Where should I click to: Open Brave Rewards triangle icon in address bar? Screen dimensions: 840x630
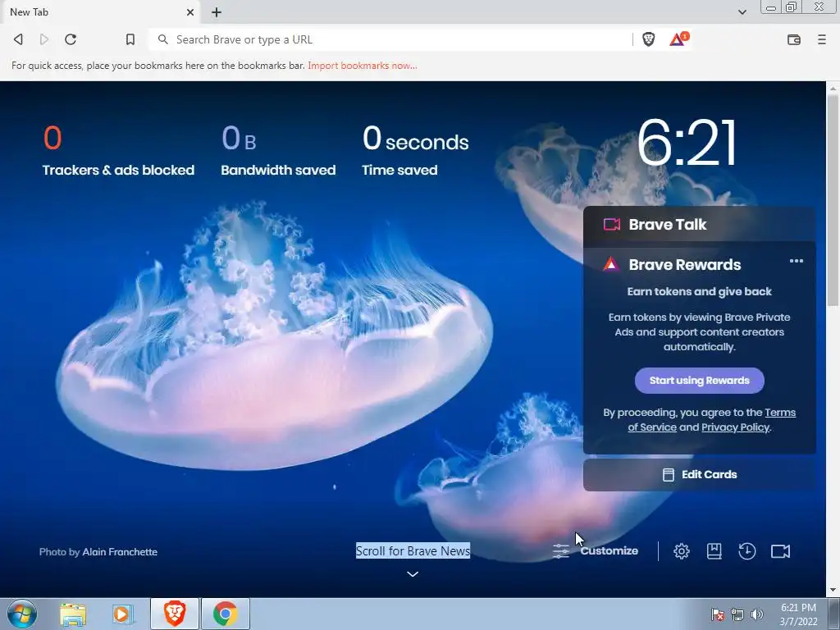(678, 39)
